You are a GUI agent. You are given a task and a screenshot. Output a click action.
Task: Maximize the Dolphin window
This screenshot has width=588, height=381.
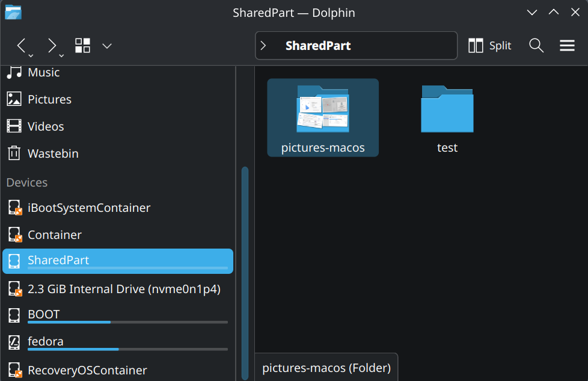pyautogui.click(x=554, y=13)
